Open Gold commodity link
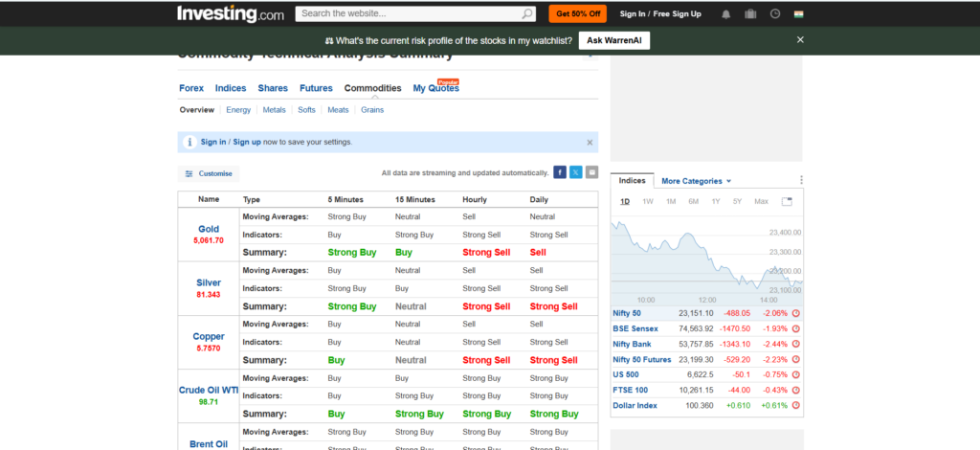 pyautogui.click(x=209, y=229)
